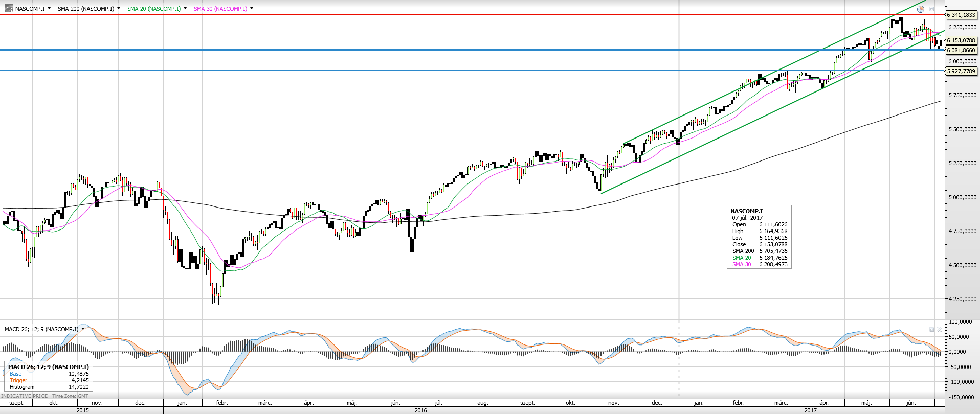
Task: Maximize the MACD indicator pane
Action: pos(932,330)
